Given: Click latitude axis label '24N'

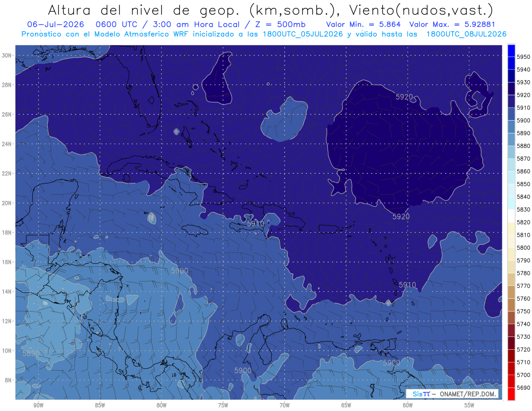Looking at the screenshot, I should (x=6, y=144).
